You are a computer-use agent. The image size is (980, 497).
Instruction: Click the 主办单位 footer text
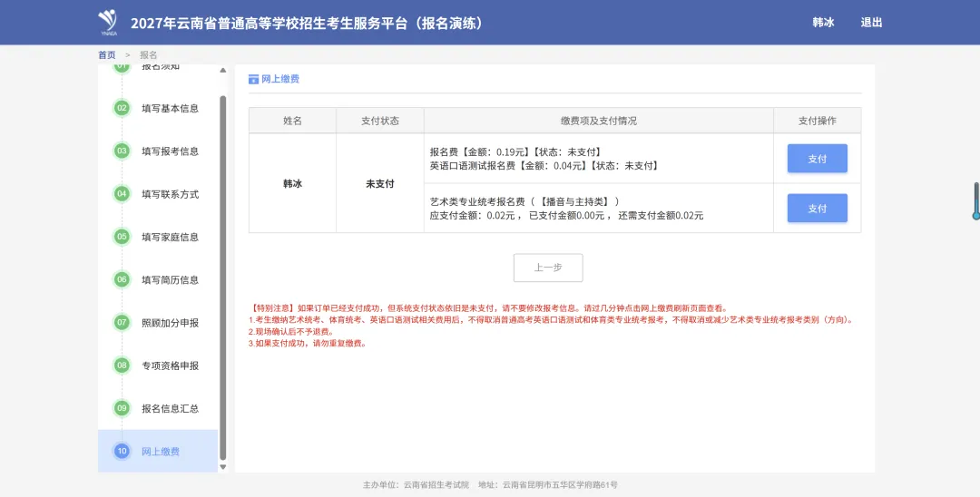point(416,484)
